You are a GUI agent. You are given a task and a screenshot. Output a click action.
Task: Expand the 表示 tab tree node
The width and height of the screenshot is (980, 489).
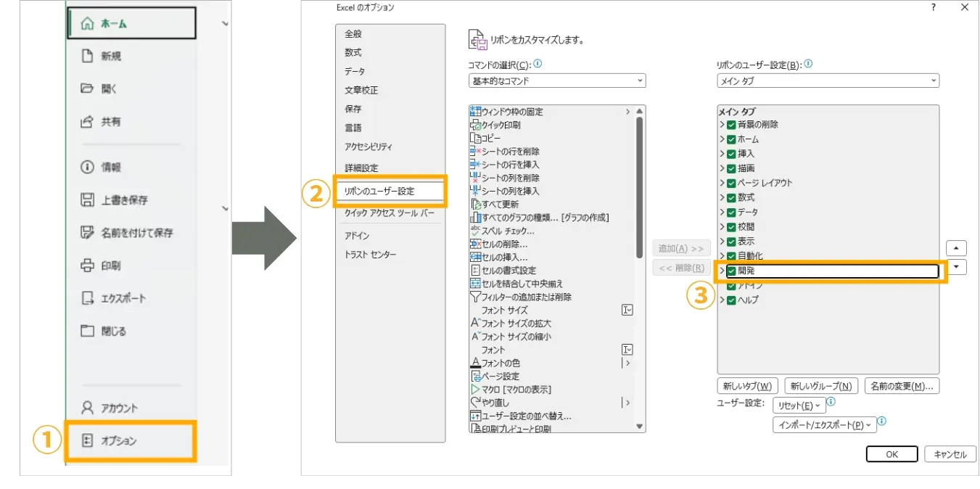(x=722, y=242)
